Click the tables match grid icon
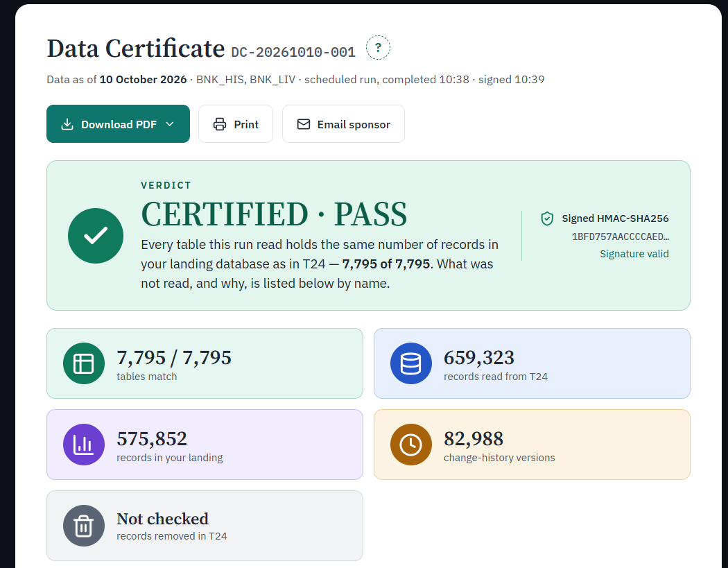Viewport: 728px width, 568px height. [84, 363]
